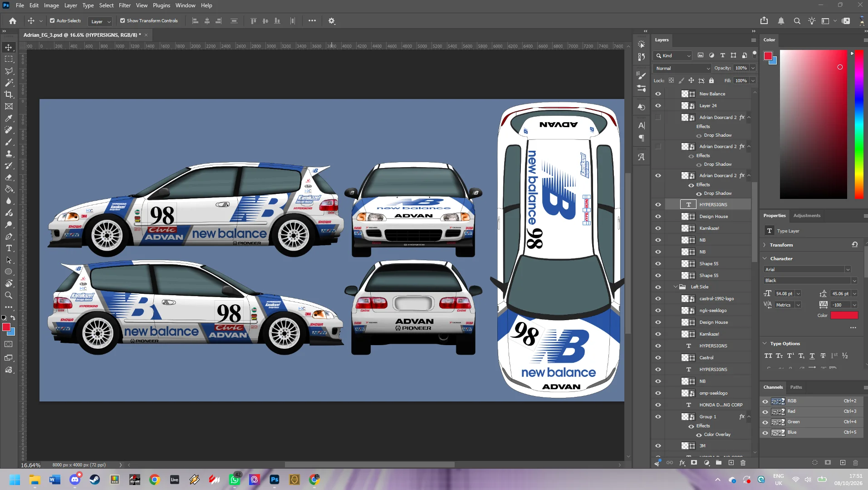Screen dimensions: 868x490
Task: Click the font size input field
Action: [x=784, y=293]
